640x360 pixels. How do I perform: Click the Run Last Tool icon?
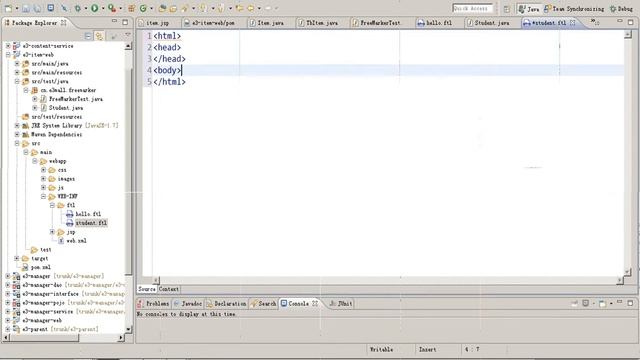click(112, 8)
